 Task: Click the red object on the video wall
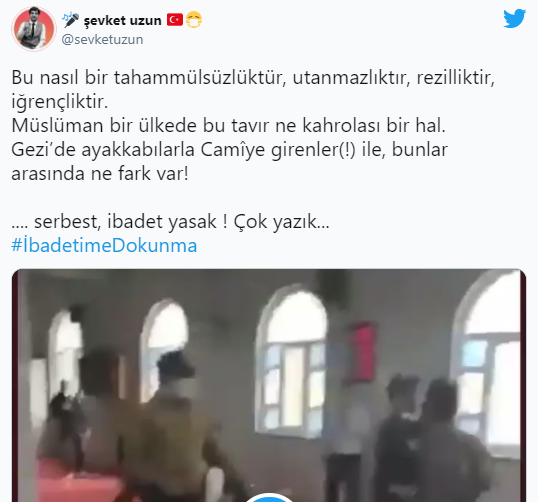[x=361, y=353]
